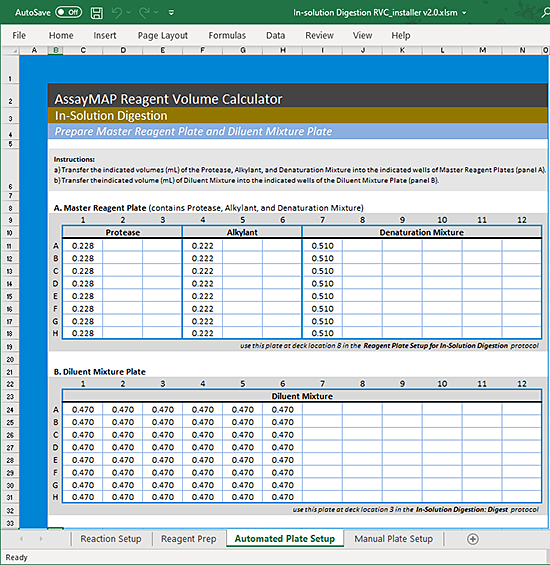The width and height of the screenshot is (550, 565).
Task: Select row 33 header
Action: coord(10,523)
